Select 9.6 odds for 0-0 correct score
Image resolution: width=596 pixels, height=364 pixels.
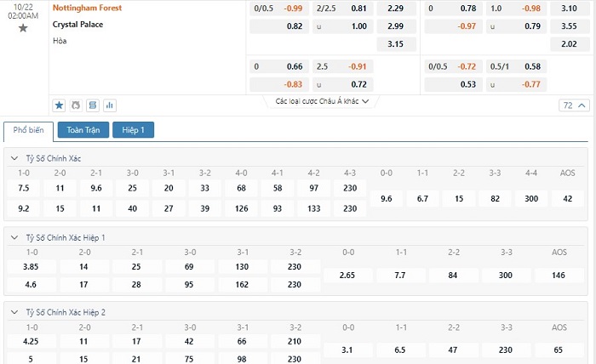coord(387,198)
